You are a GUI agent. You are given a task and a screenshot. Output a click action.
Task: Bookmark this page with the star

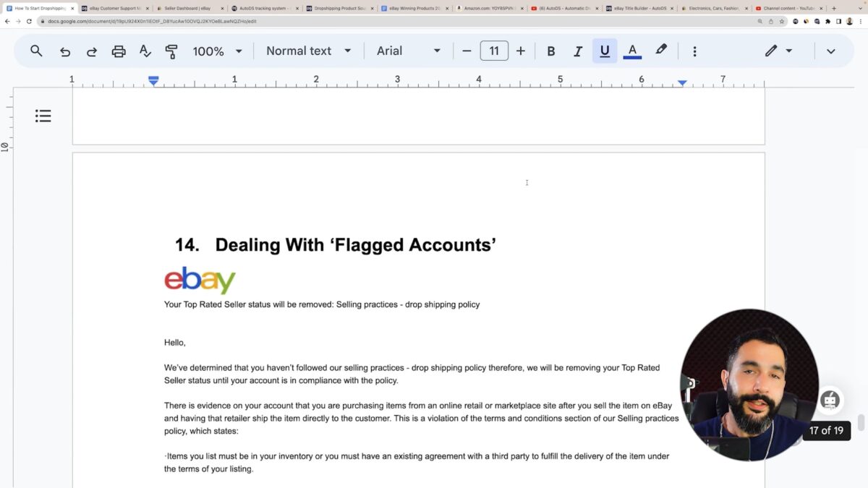(x=780, y=21)
